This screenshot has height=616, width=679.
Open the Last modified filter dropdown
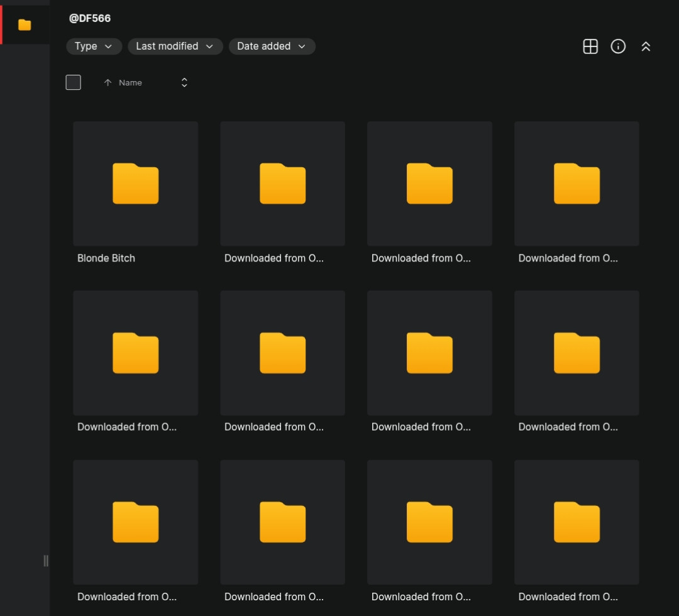pos(175,47)
